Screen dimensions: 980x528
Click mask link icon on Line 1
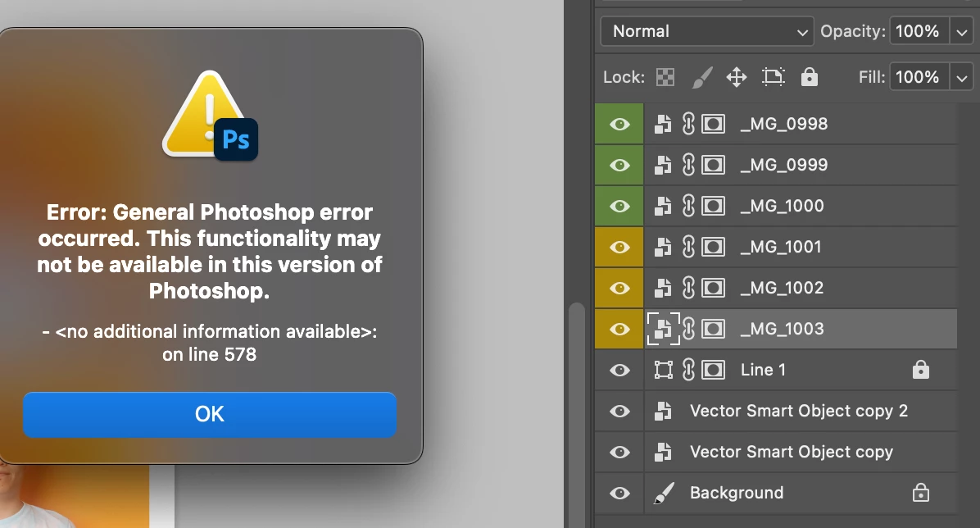(x=688, y=371)
